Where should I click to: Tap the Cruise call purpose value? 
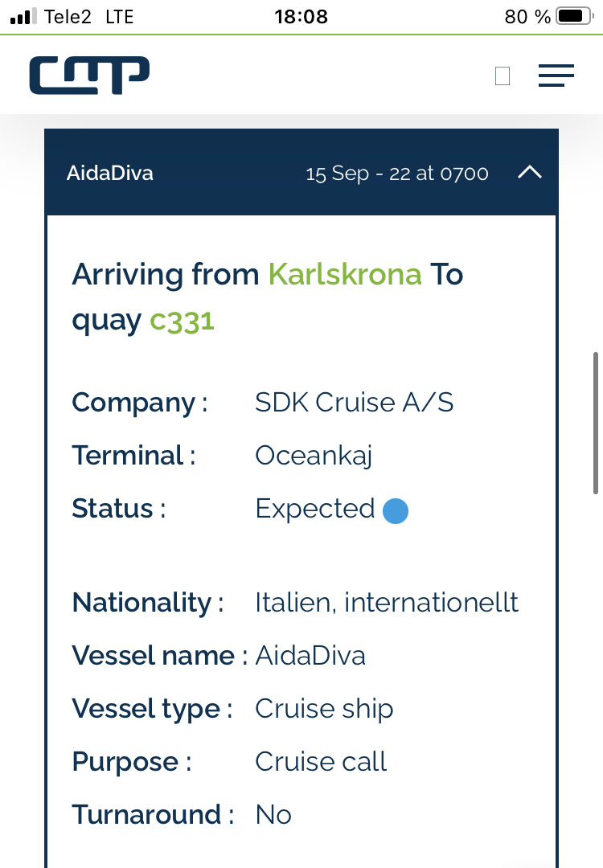point(321,762)
